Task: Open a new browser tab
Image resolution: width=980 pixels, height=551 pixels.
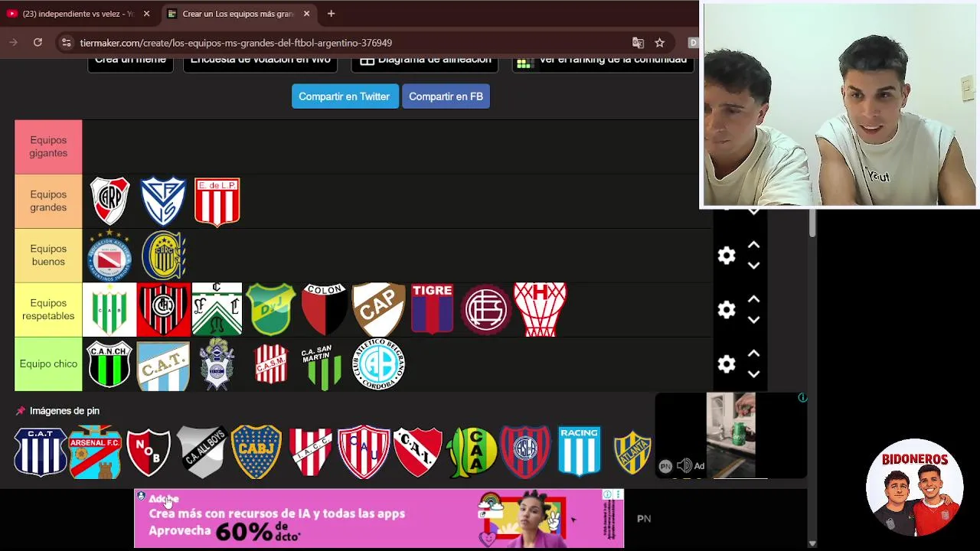Action: click(x=331, y=14)
